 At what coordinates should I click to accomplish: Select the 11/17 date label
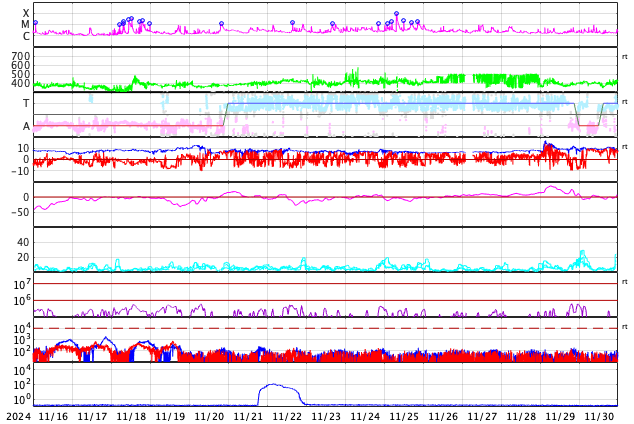click(92, 416)
